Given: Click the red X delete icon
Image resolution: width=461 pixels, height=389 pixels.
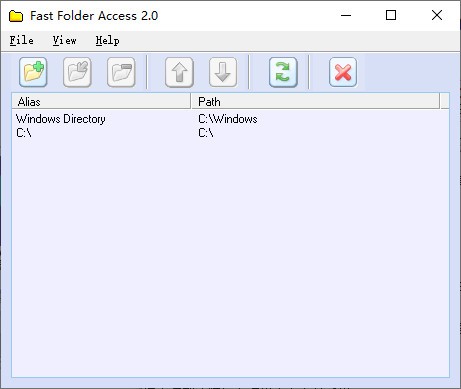Looking at the screenshot, I should tap(343, 72).
